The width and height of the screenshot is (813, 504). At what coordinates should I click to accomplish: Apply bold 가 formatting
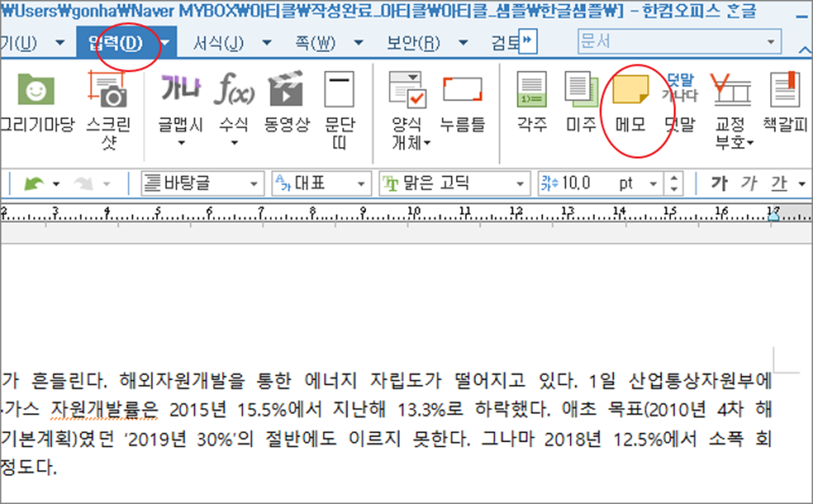719,184
